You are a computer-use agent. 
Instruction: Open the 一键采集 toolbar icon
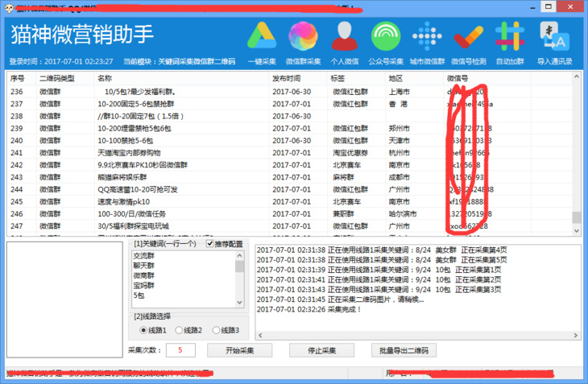coord(262,43)
